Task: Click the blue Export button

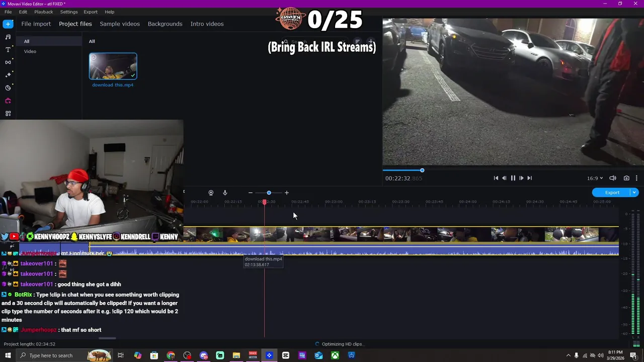Action: point(612,193)
